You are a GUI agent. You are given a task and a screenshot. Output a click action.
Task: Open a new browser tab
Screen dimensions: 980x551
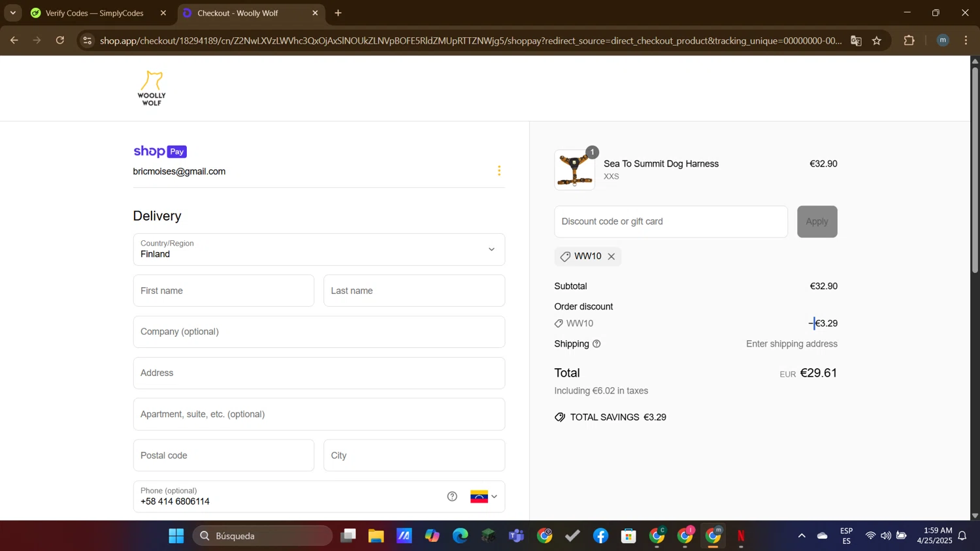coord(338,13)
